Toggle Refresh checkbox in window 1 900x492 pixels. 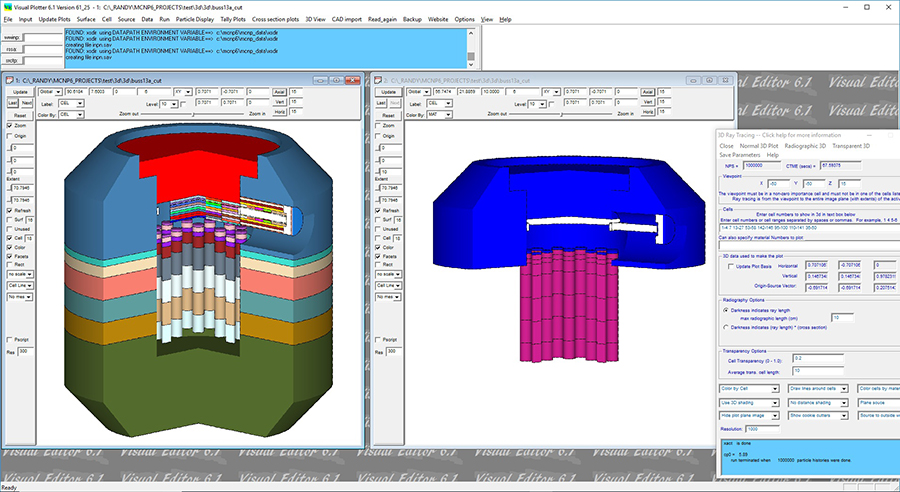(9, 211)
